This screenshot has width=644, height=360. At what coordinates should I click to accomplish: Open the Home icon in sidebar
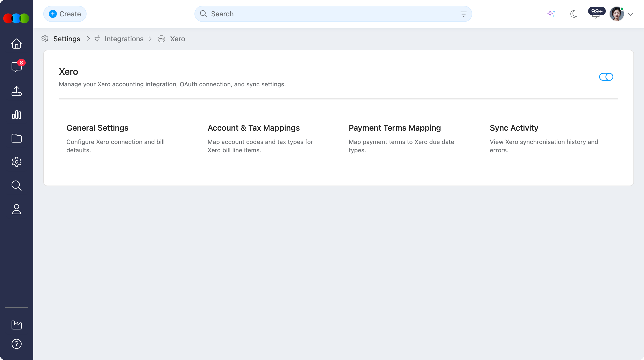click(17, 44)
